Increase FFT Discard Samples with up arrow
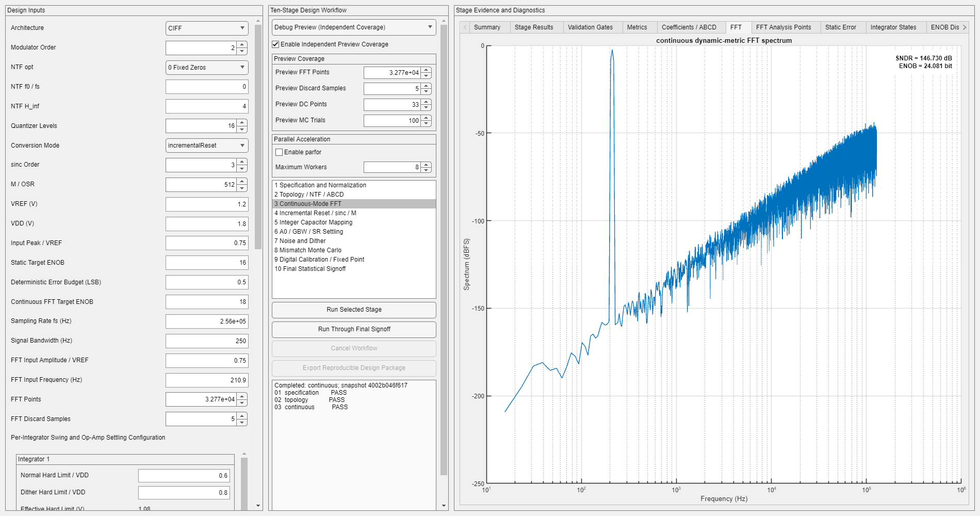Screen dimensions: 980x516 click(242, 416)
